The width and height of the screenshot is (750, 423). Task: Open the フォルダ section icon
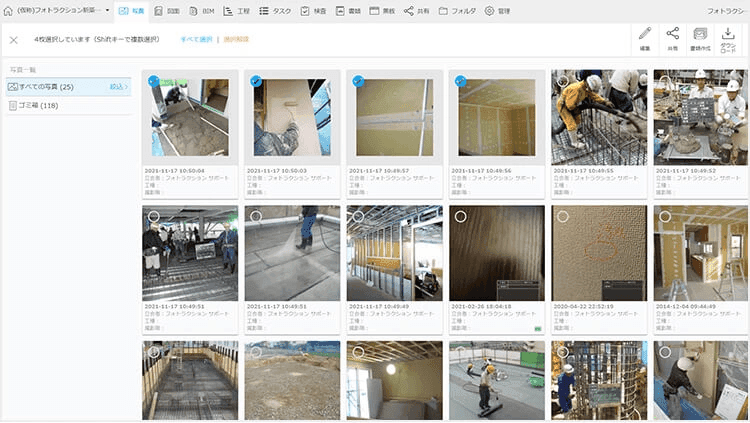(443, 11)
